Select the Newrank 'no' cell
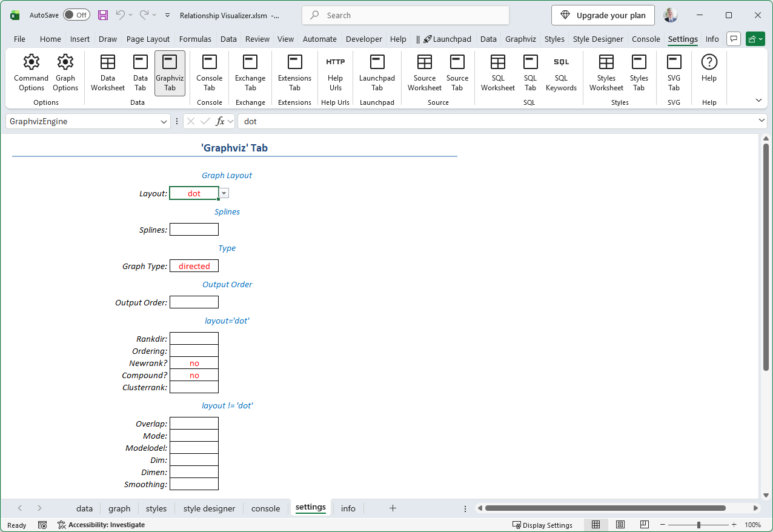Viewport: 773px width, 532px height. tap(194, 363)
